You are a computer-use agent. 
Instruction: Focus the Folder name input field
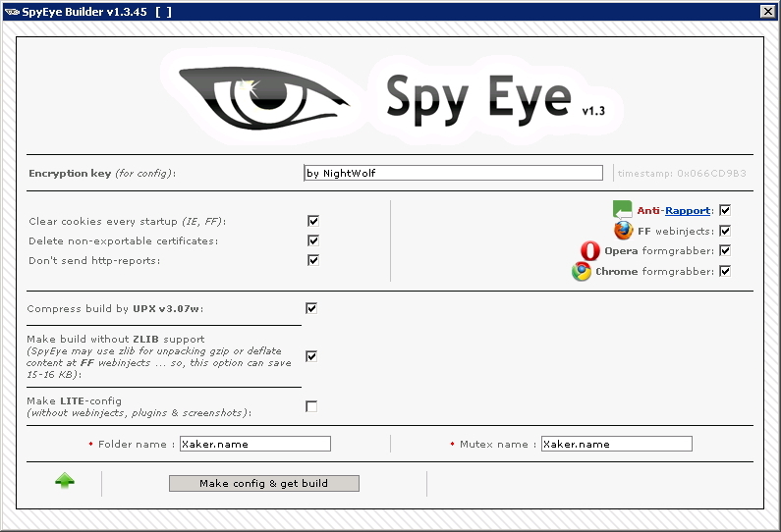(x=255, y=444)
